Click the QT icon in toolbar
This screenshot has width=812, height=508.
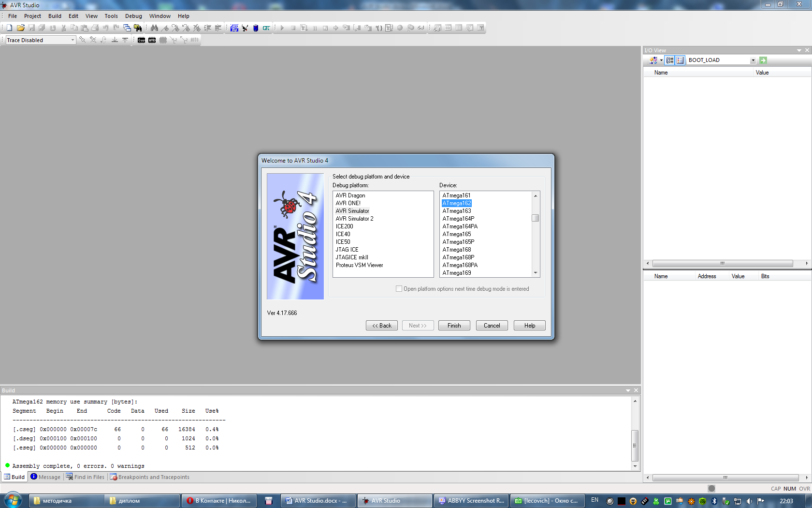[266, 28]
